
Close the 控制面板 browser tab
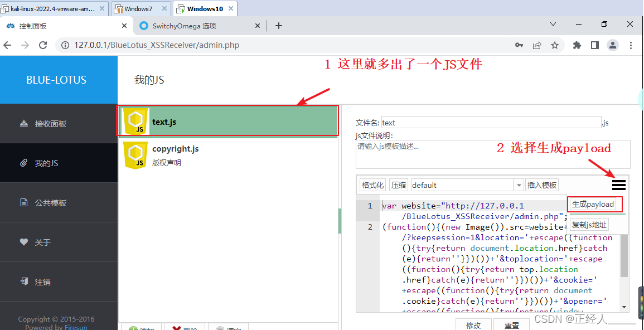pos(124,26)
